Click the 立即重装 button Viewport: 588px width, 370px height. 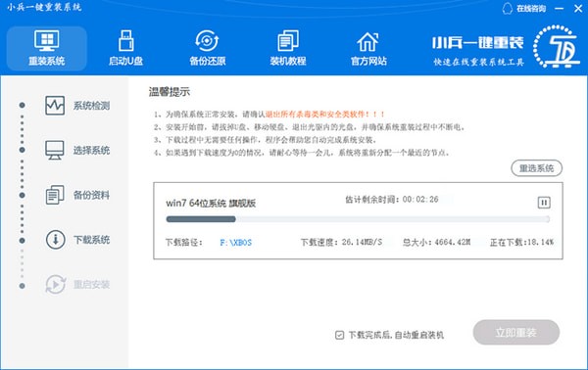[516, 332]
